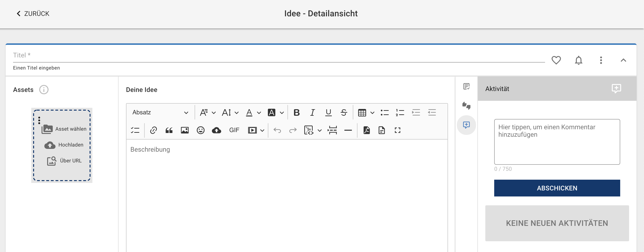Open the checklist tab in side rail
Screen dimensions: 644x252
[x=466, y=87]
